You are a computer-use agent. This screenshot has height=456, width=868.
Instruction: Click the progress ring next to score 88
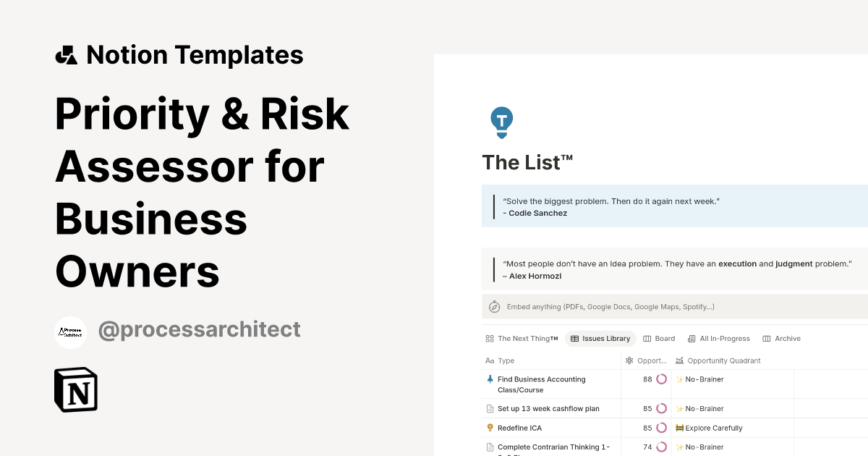[x=661, y=379]
